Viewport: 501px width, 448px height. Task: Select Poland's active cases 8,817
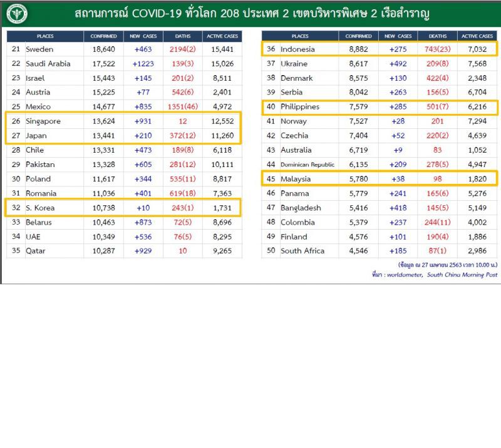(x=222, y=179)
